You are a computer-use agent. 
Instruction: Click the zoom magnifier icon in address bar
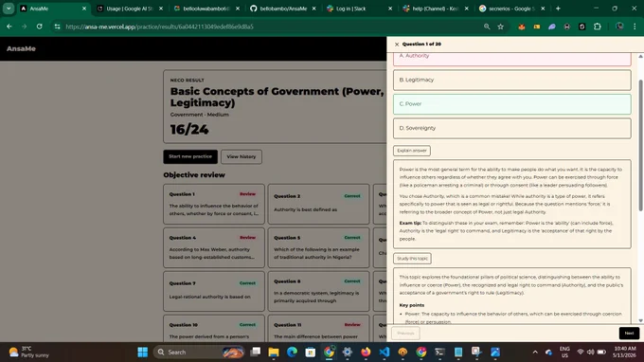coord(487,27)
